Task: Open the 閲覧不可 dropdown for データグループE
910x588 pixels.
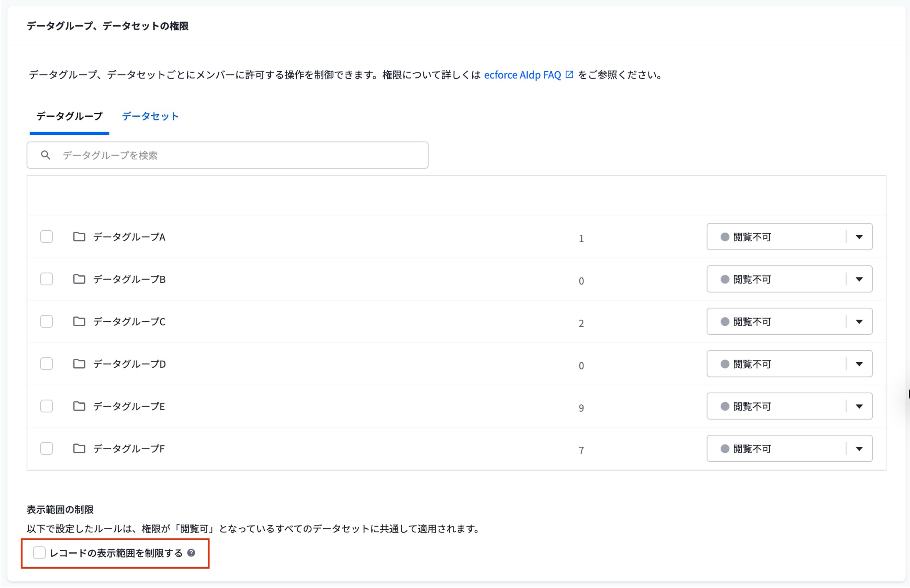Action: click(789, 406)
